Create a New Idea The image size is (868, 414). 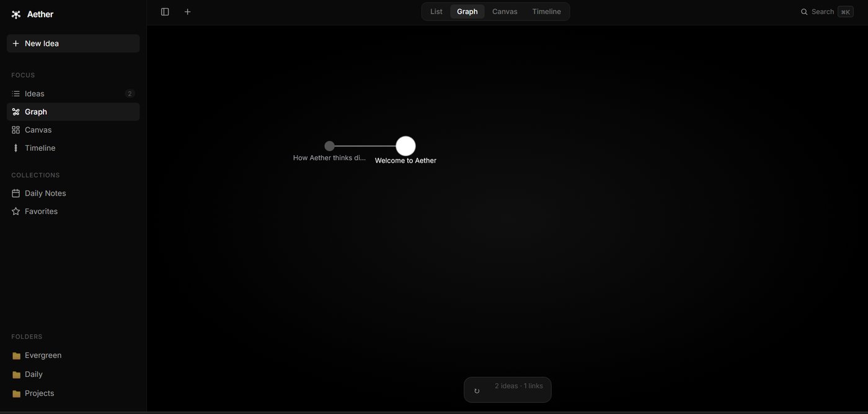[73, 43]
